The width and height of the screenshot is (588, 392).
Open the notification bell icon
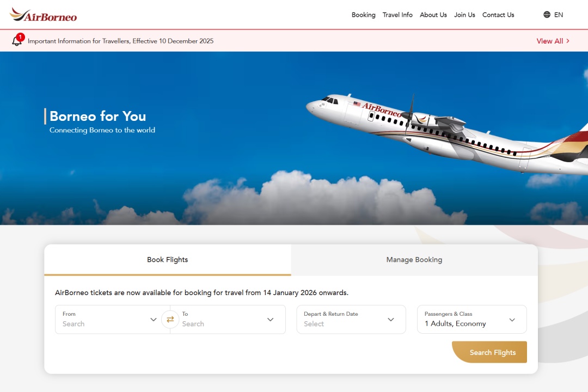click(17, 40)
